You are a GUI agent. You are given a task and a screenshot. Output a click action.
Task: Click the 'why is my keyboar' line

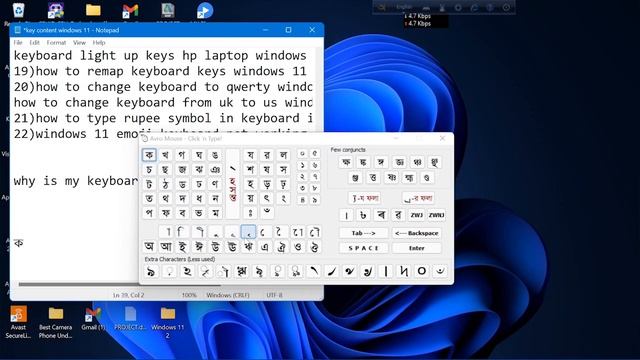(x=76, y=181)
